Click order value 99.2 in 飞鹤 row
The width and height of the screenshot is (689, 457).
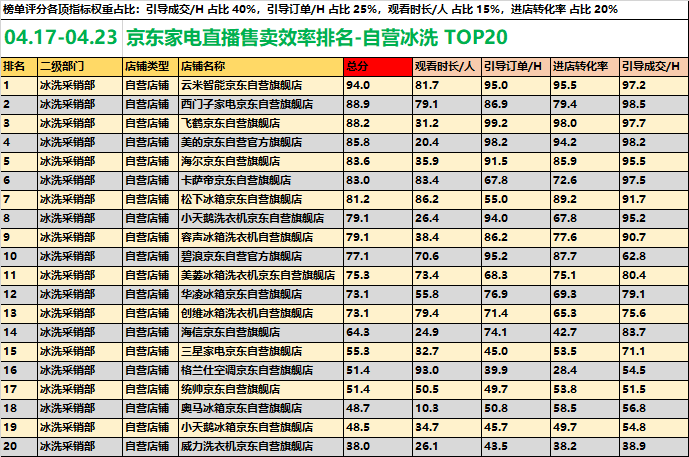pyautogui.click(x=516, y=123)
